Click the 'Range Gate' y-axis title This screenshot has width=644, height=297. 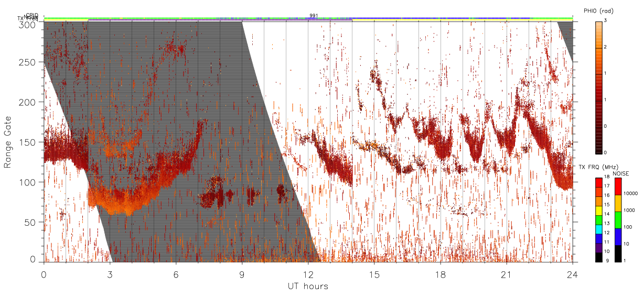[8, 142]
